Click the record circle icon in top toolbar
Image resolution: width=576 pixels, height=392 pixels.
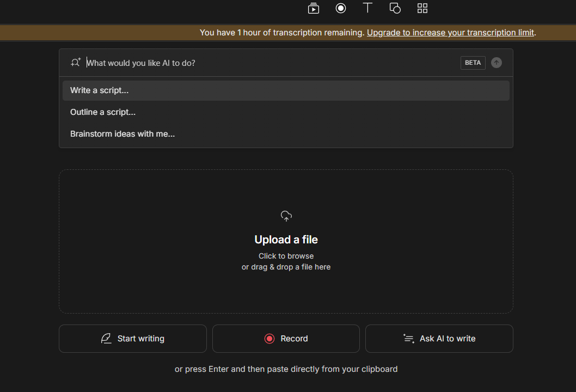click(x=341, y=8)
